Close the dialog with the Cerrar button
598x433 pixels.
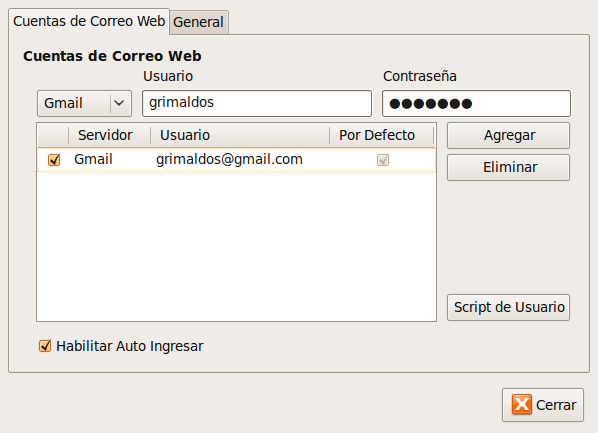pos(543,405)
